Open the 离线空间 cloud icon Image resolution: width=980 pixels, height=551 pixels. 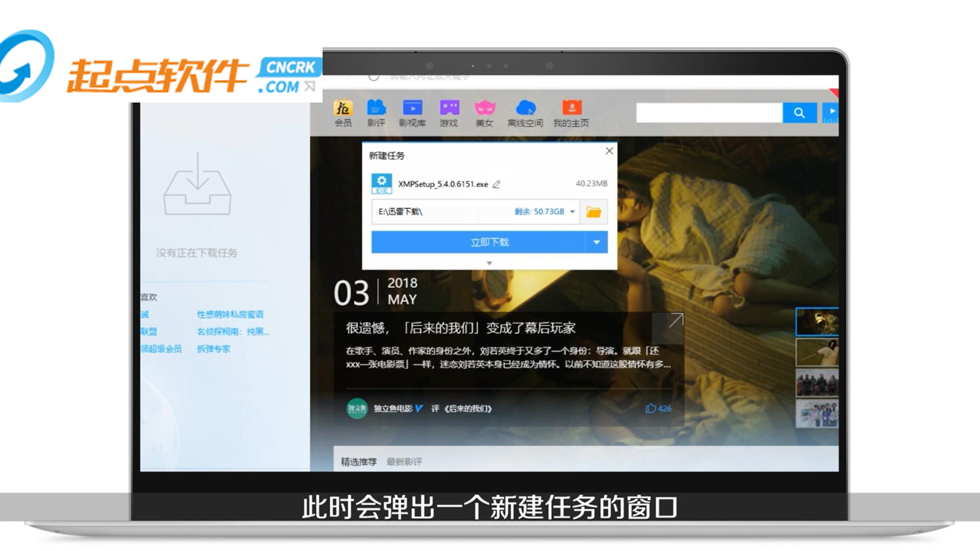tap(525, 108)
